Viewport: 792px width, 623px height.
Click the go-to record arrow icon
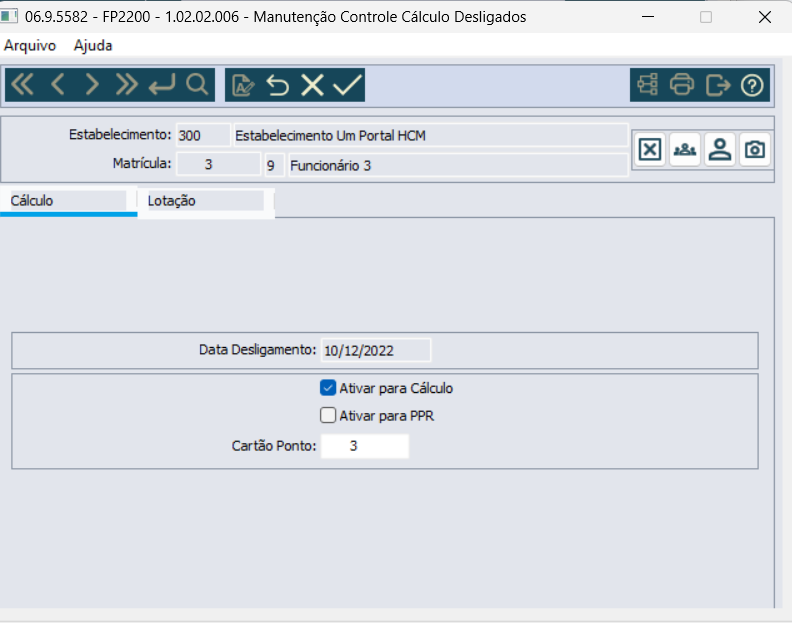(162, 84)
